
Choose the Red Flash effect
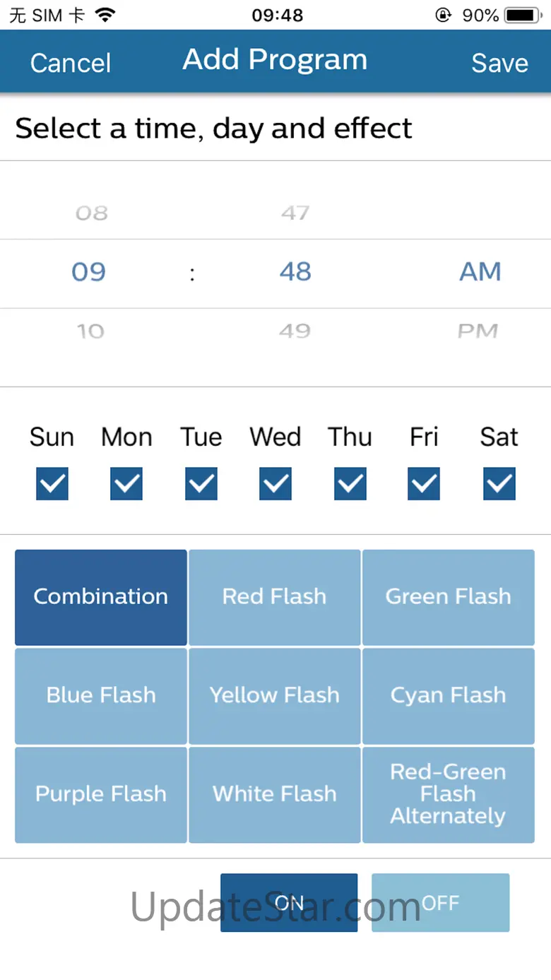click(275, 597)
